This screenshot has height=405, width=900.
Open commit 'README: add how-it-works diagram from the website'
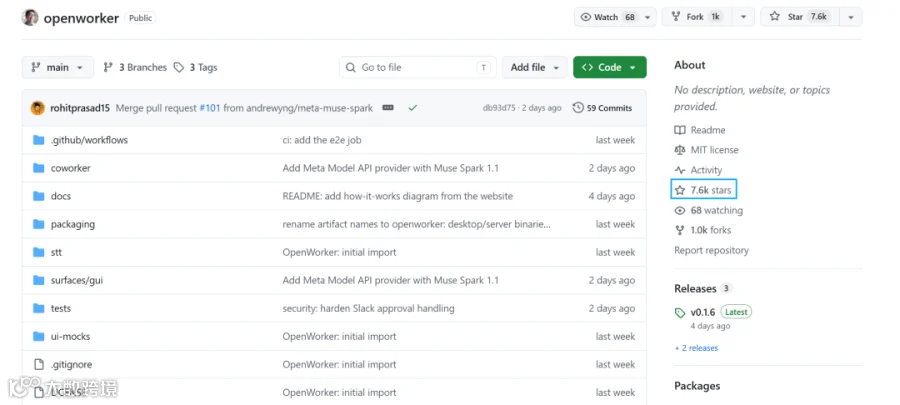(x=398, y=196)
